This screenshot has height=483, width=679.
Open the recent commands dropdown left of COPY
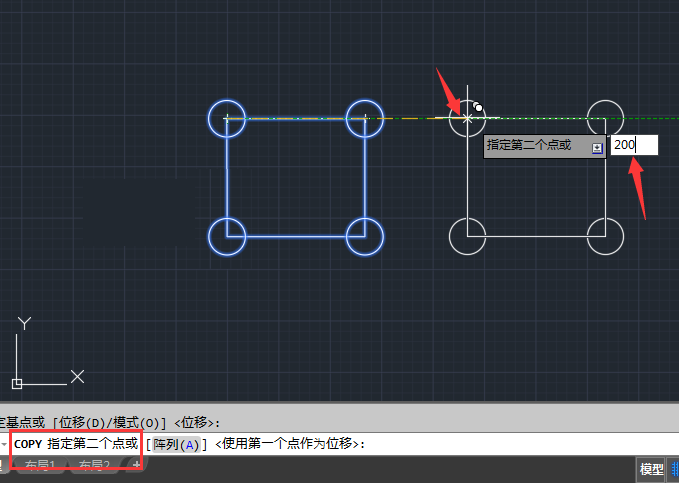[4, 444]
